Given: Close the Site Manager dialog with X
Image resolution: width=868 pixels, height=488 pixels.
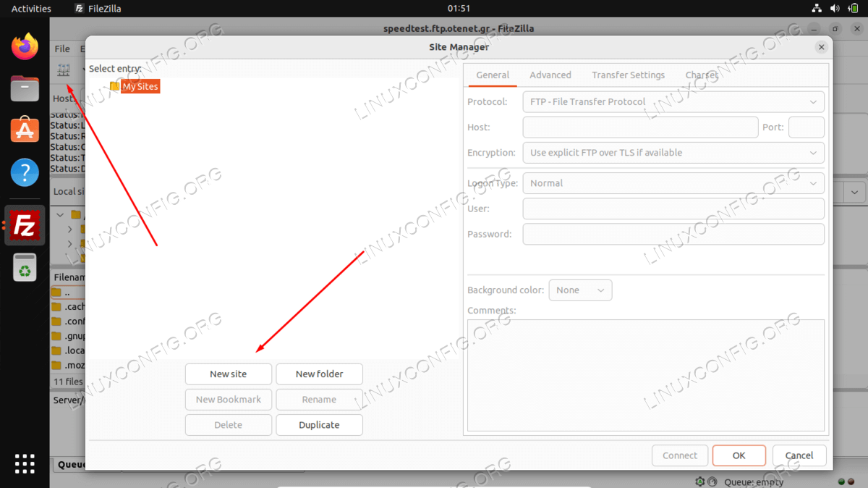Looking at the screenshot, I should (821, 47).
